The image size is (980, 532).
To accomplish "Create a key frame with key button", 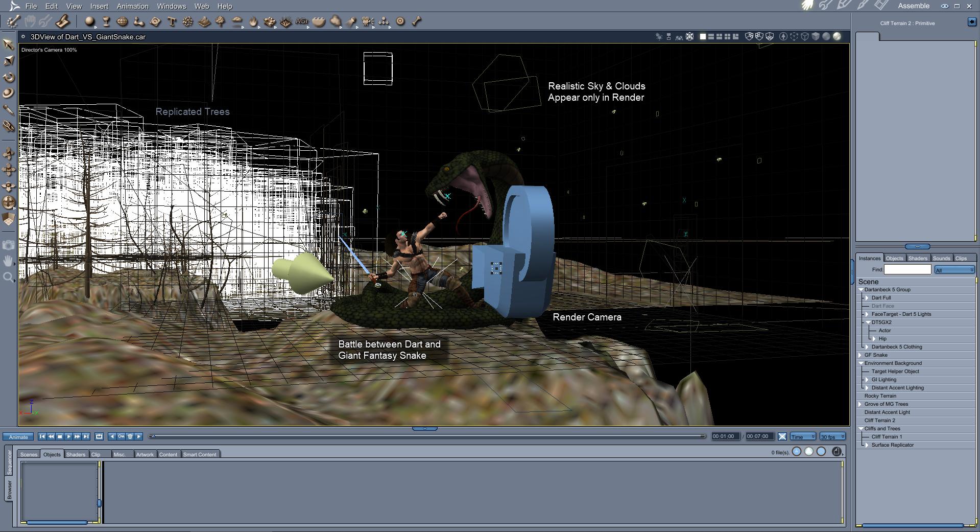I will pos(121,436).
